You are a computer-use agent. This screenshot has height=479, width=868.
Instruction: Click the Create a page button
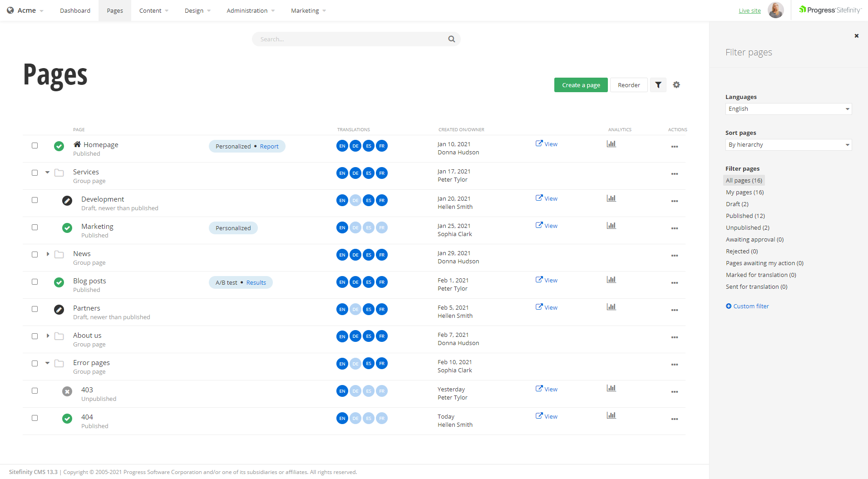pos(581,84)
